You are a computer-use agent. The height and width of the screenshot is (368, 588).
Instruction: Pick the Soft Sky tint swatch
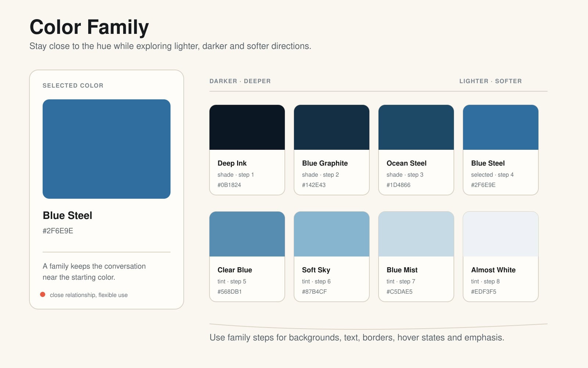[331, 234]
